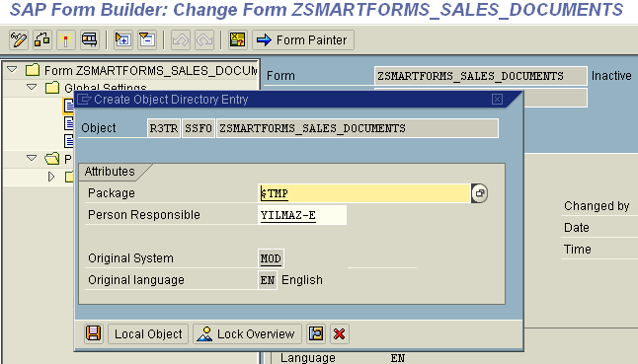Click the R3TR object field
Image resolution: width=638 pixels, height=364 pixels.
[164, 128]
